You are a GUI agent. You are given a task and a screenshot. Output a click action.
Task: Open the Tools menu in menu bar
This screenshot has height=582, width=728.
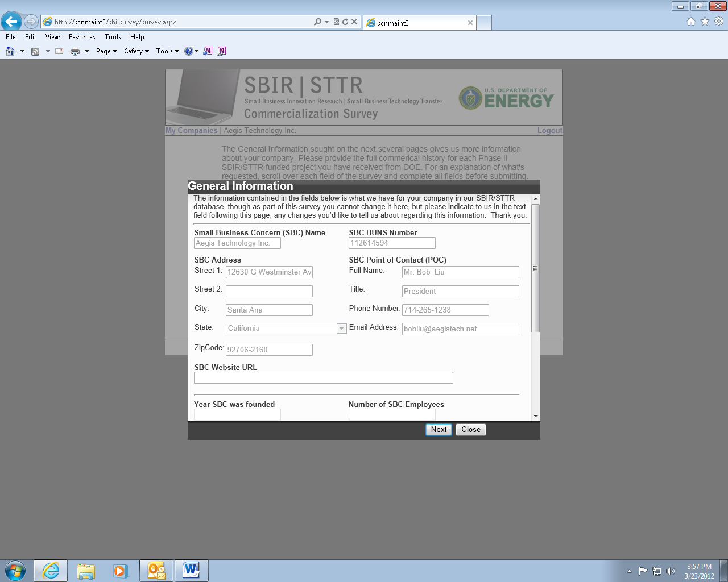pyautogui.click(x=113, y=37)
